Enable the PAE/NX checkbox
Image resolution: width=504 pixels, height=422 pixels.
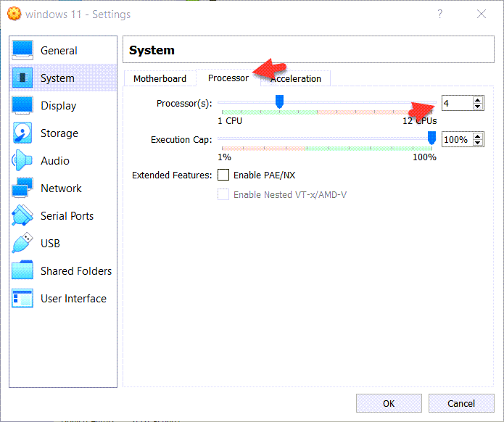pyautogui.click(x=223, y=175)
